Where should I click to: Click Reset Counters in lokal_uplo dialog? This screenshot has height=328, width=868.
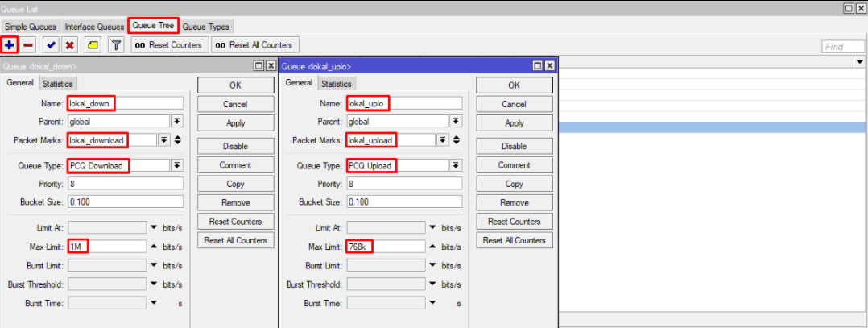515,222
